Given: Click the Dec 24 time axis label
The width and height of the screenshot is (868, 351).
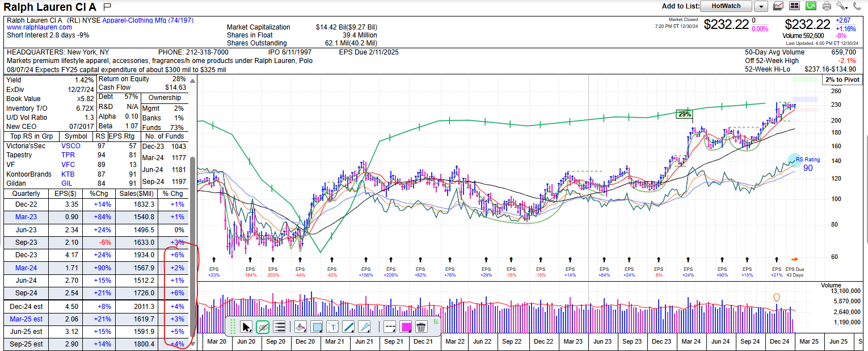Looking at the screenshot, I should pos(779,342).
